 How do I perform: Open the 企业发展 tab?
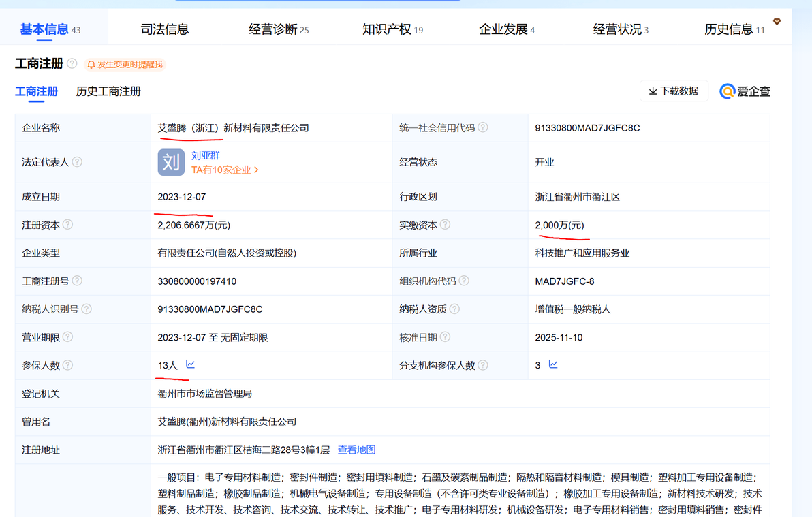(506, 29)
